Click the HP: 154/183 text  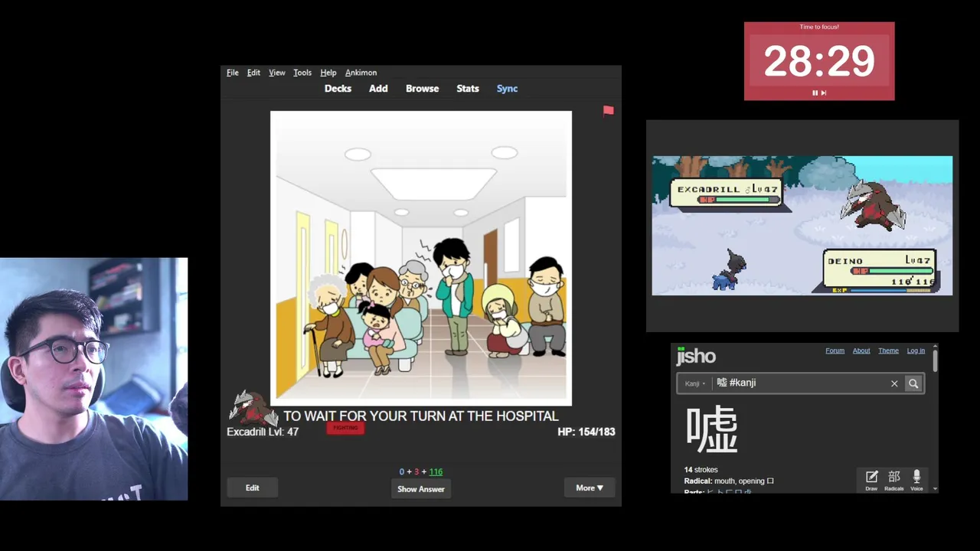[x=586, y=432]
